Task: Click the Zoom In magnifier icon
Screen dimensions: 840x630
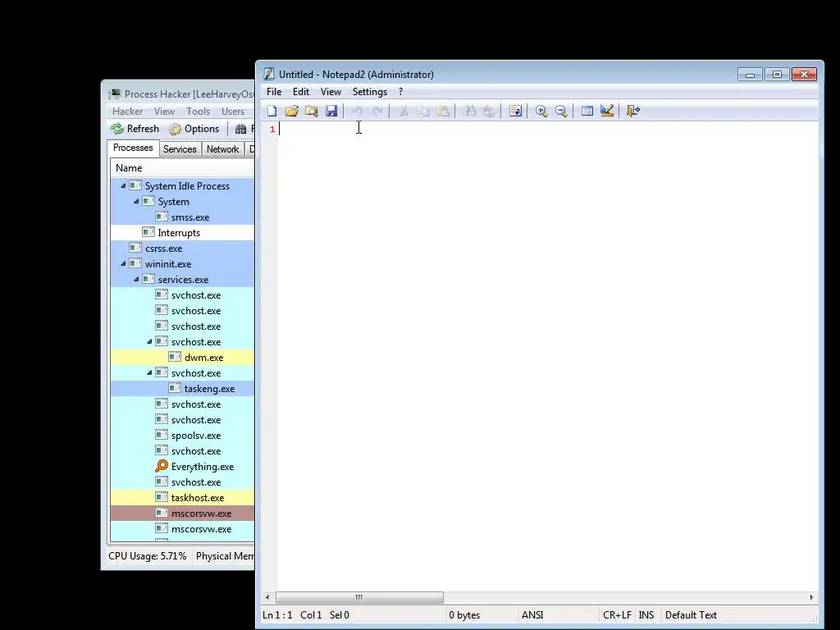Action: pyautogui.click(x=541, y=111)
